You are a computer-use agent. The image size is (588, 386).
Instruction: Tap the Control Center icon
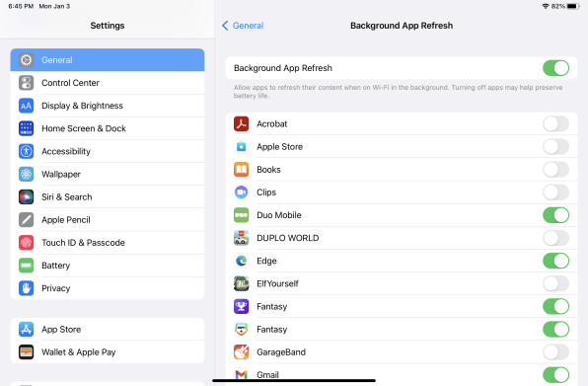click(27, 83)
